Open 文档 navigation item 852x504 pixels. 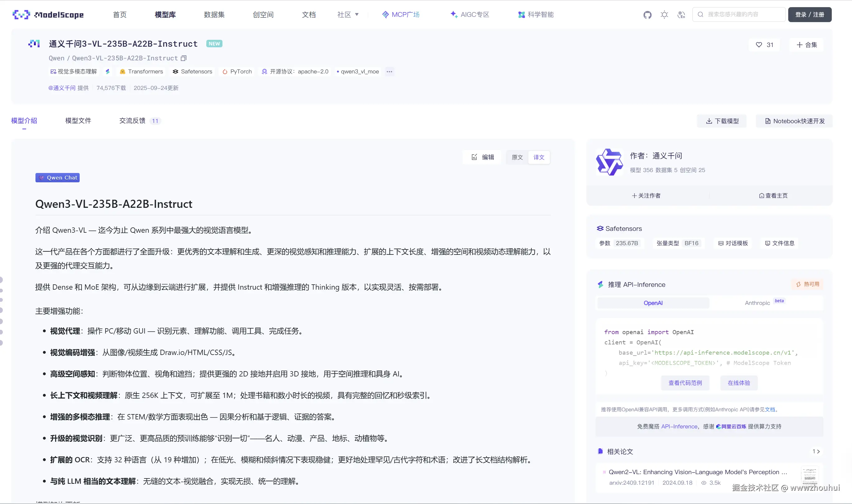(x=309, y=15)
